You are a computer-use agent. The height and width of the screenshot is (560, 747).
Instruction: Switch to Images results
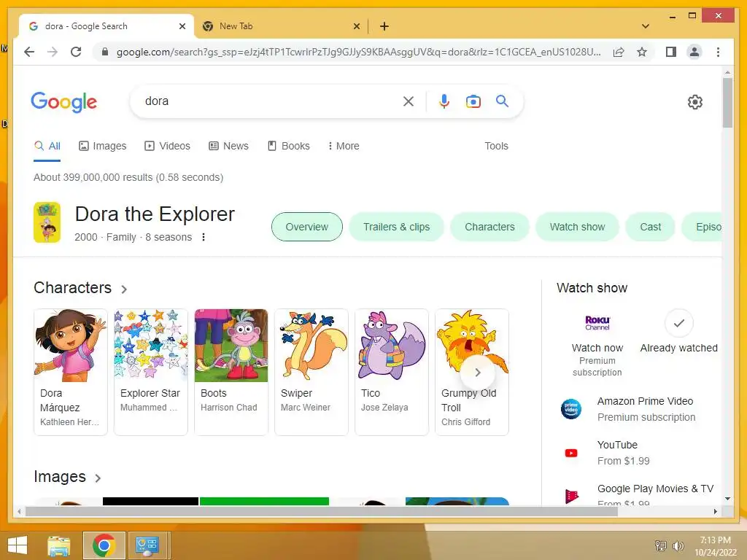pyautogui.click(x=102, y=146)
